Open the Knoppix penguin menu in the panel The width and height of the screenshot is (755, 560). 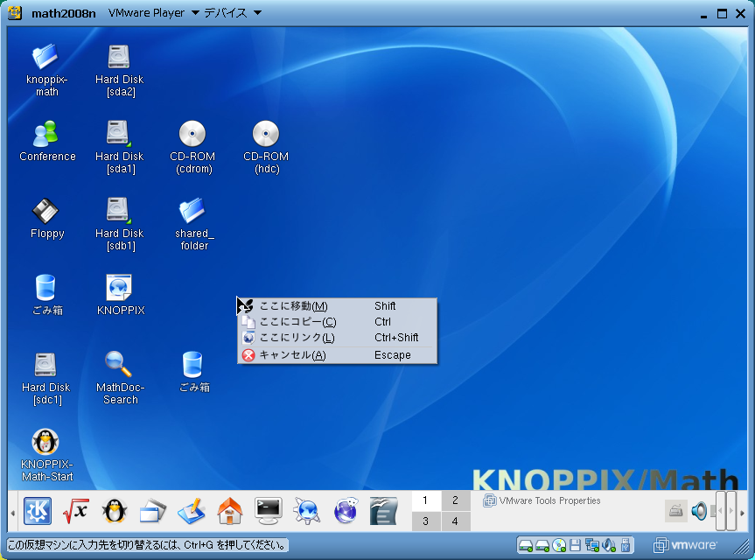coord(114,510)
